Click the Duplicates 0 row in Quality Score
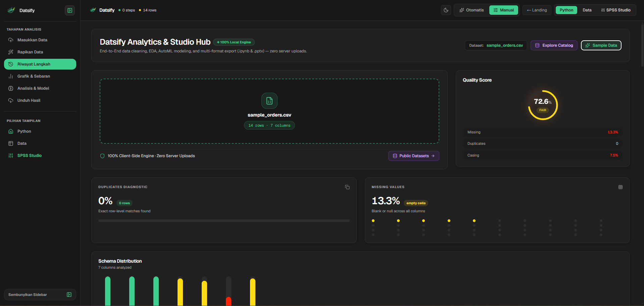Viewport: 644px width, 306px height. [x=543, y=143]
